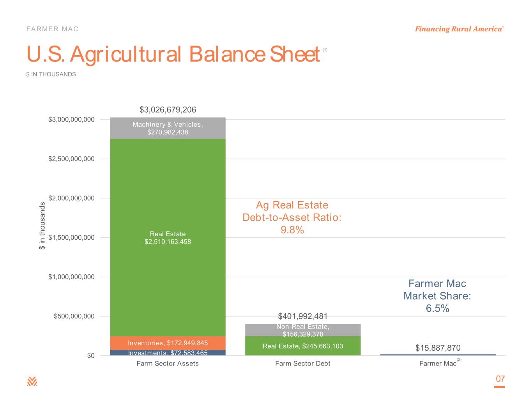Click the green Real Estate debt segment
Image resolution: width=532 pixels, height=399 pixels.
(303, 346)
